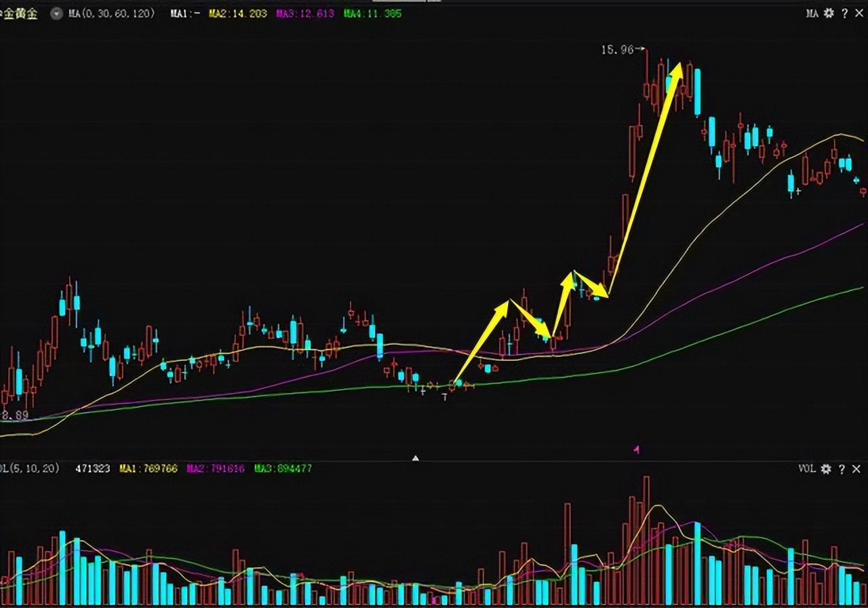Click the VOL panel help question mark
Screen dimensions: 868x608
842,468
